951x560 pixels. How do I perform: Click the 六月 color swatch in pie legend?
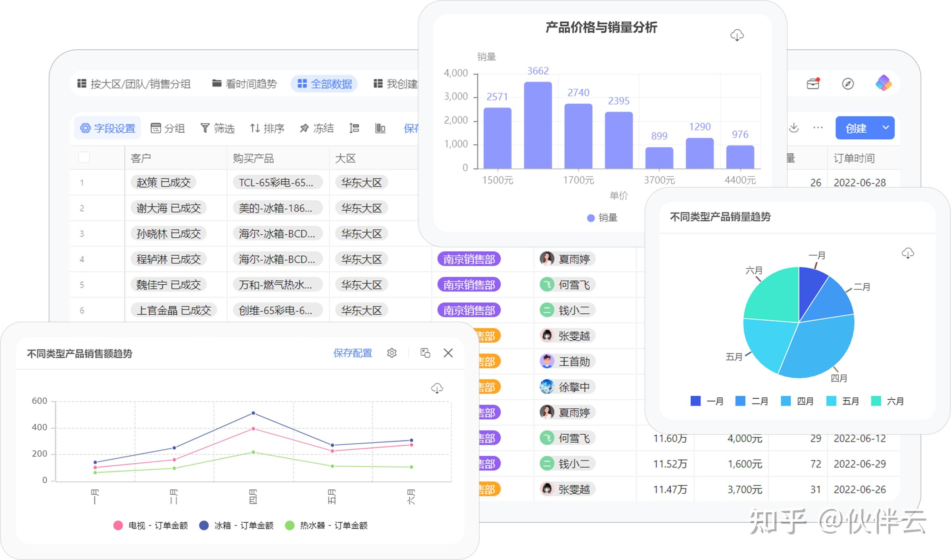click(x=876, y=401)
